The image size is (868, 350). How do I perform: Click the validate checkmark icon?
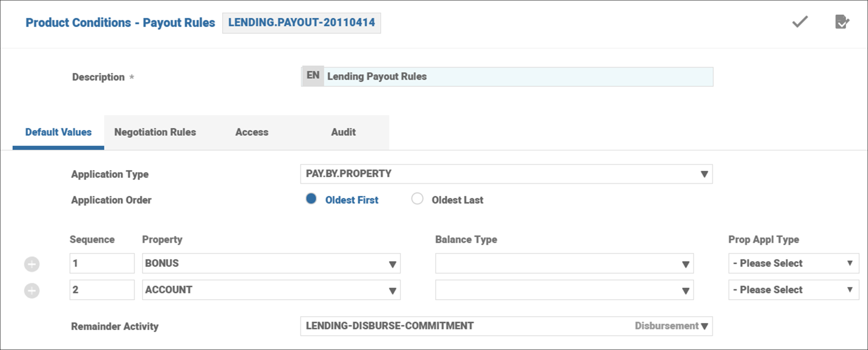pyautogui.click(x=800, y=22)
